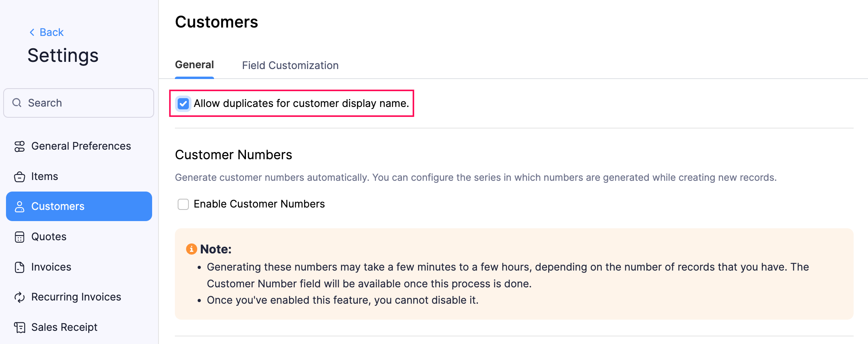868x344 pixels.
Task: Click the Items bag icon in sidebar
Action: 20,176
